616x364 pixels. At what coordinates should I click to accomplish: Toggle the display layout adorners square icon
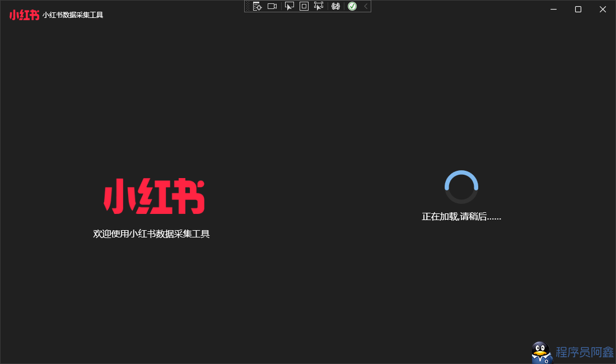coord(304,6)
